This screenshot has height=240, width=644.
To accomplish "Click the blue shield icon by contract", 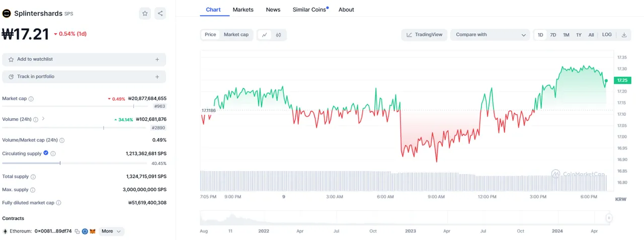I will pyautogui.click(x=85, y=231).
